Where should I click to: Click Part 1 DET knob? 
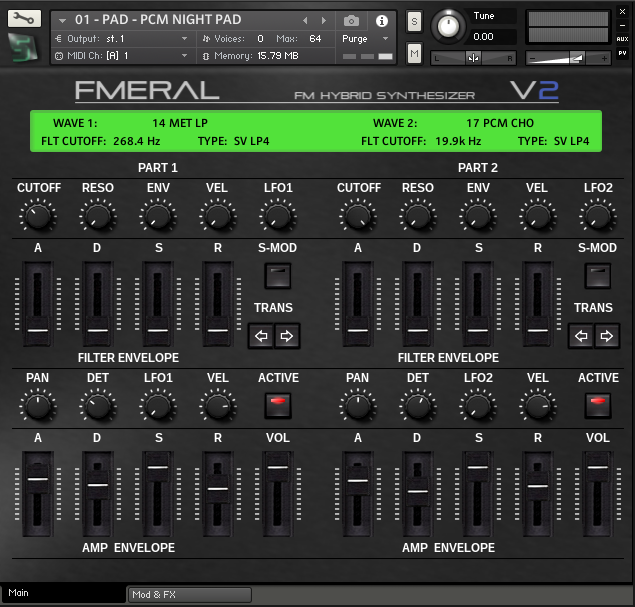[98, 406]
